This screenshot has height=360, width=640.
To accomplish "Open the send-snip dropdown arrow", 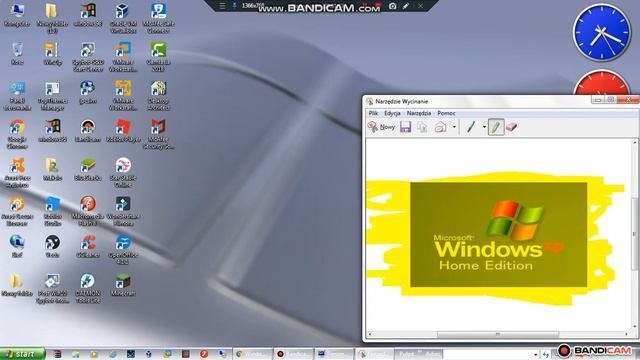I will pyautogui.click(x=454, y=127).
